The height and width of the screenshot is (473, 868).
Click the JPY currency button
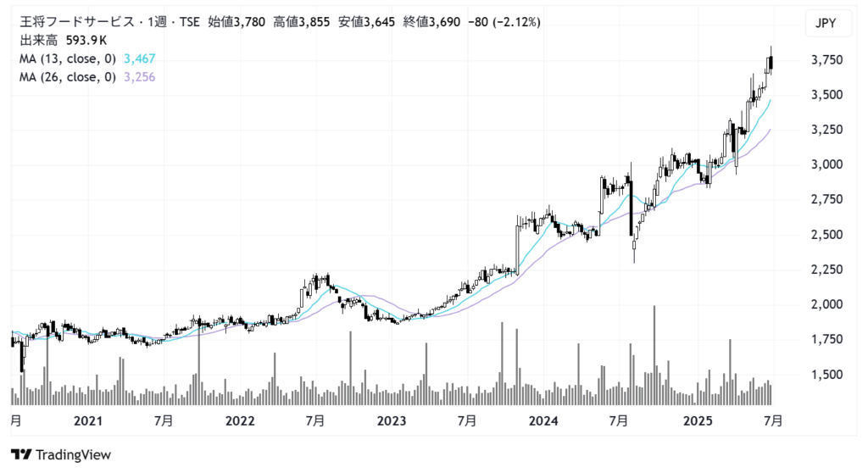click(828, 23)
